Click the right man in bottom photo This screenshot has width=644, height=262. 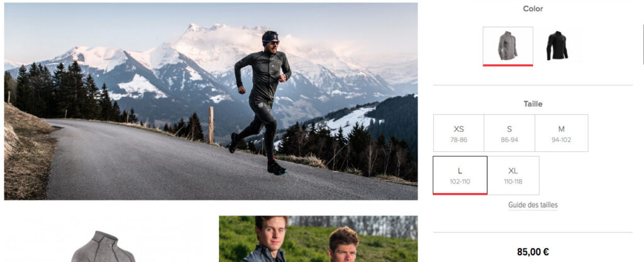point(342,244)
